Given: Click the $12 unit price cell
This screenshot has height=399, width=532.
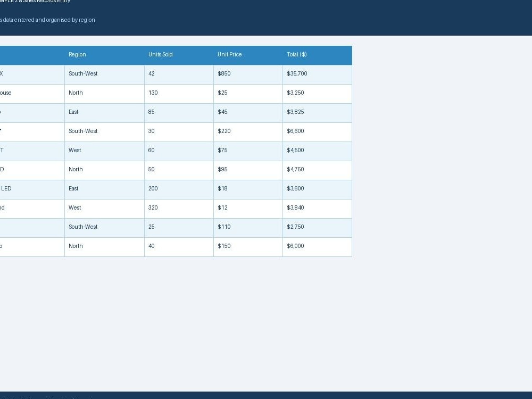Looking at the screenshot, I should tap(248, 209).
